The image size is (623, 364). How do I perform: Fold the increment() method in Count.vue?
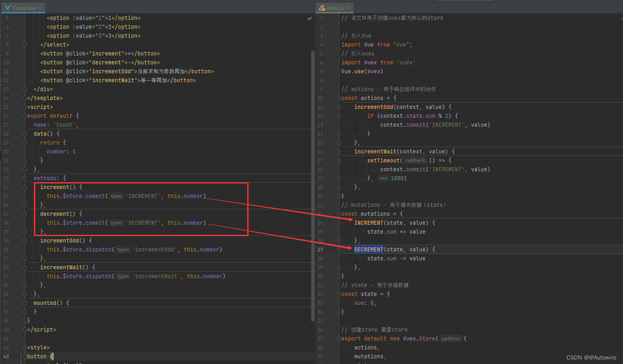25,187
